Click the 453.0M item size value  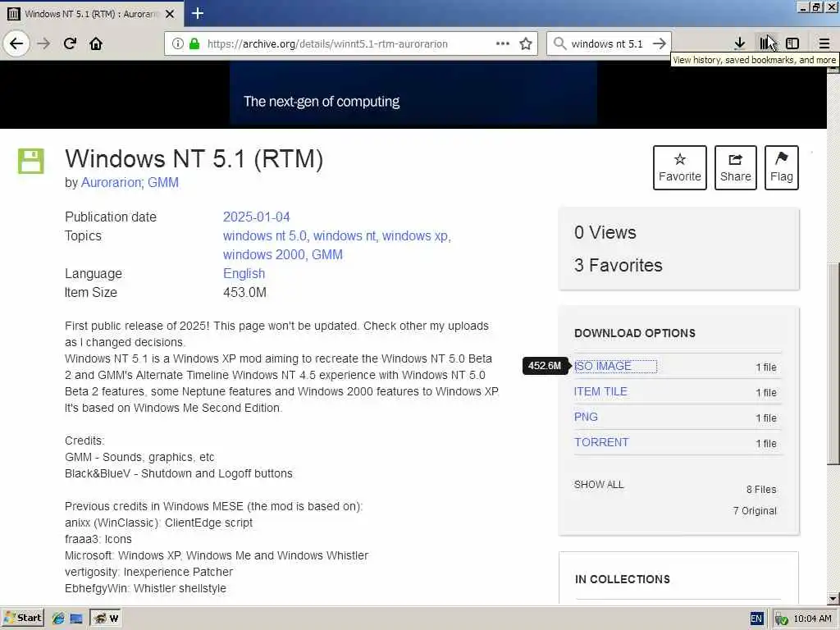(x=244, y=293)
